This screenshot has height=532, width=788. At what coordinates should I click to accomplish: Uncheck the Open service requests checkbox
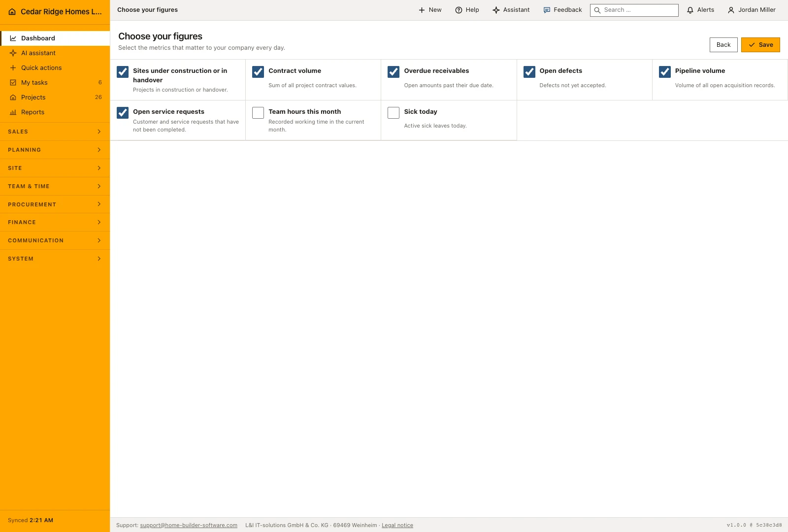pos(123,113)
